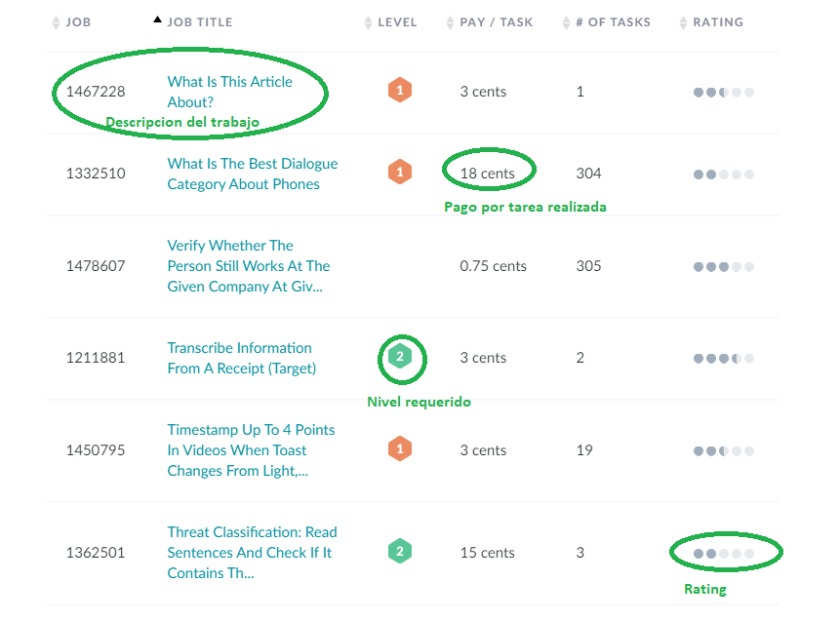The height and width of the screenshot is (621, 840).
Task: Click level 2 badge for job 1211881
Action: (x=399, y=357)
